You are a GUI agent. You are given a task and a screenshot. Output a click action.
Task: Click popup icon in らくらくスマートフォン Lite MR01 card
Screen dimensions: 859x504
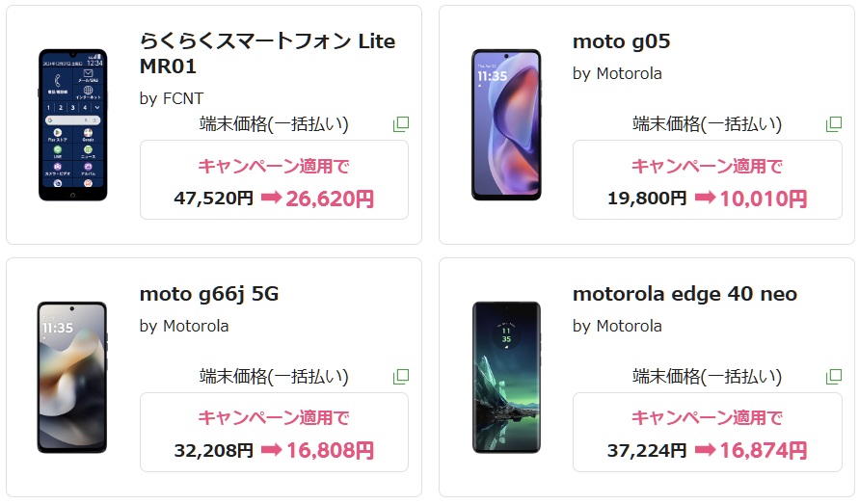pos(401,124)
